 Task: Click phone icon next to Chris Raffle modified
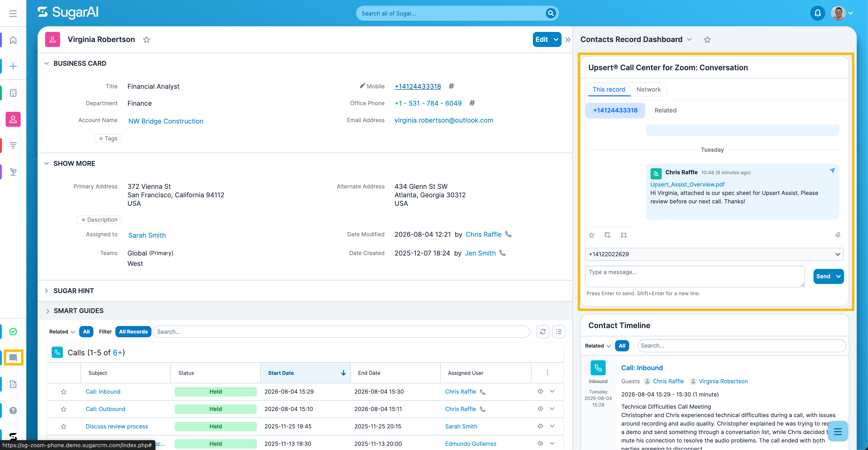[508, 234]
